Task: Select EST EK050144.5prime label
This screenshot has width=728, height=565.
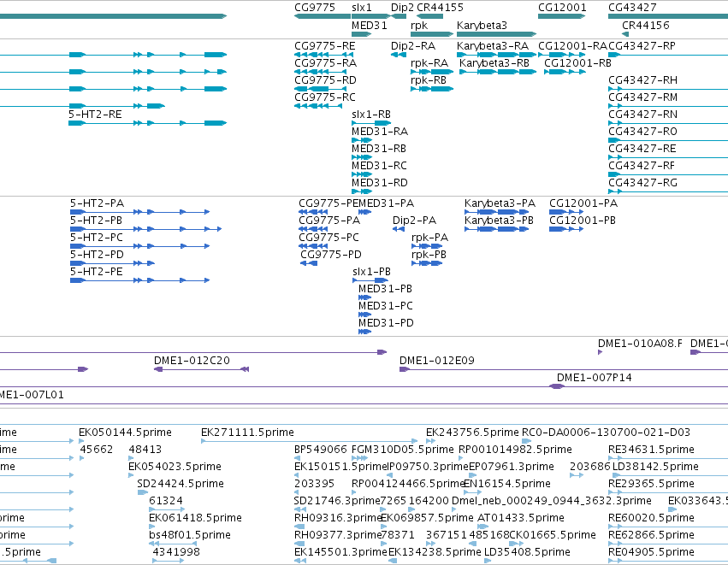Action: [125, 433]
